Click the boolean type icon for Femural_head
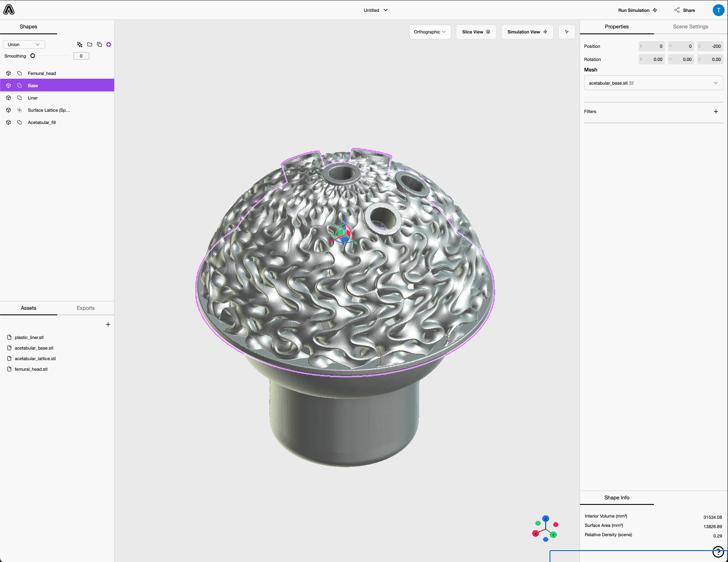The height and width of the screenshot is (562, 728). pyautogui.click(x=19, y=73)
